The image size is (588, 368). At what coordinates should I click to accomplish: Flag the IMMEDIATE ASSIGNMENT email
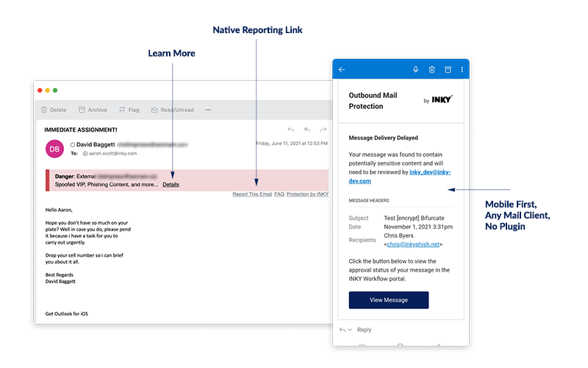(129, 110)
